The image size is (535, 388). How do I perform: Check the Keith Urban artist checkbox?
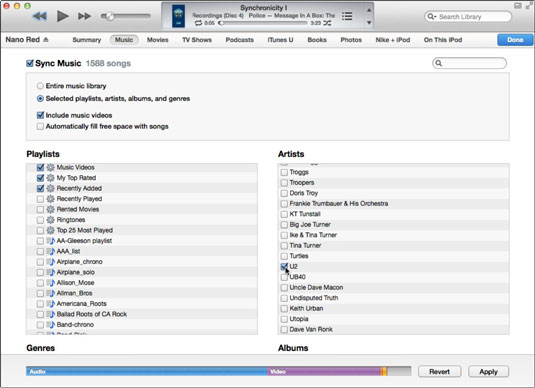pyautogui.click(x=284, y=309)
